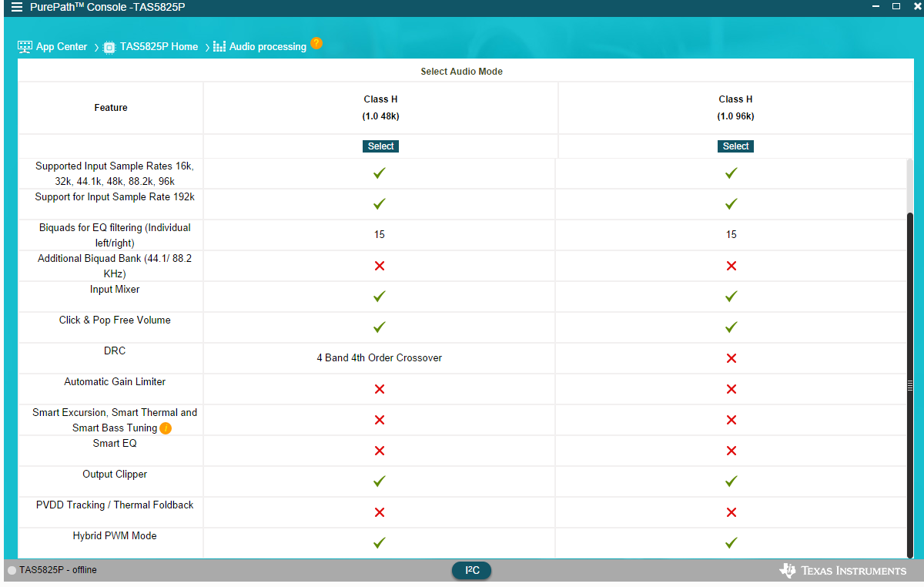Click green check for Input Mixer under 48k
The height and width of the screenshot is (587, 924).
(379, 297)
